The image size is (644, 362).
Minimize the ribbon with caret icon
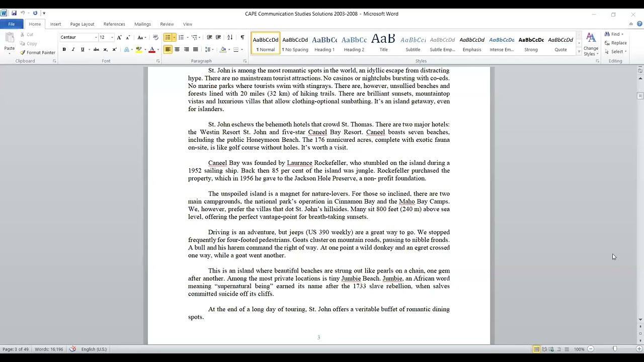(x=631, y=24)
